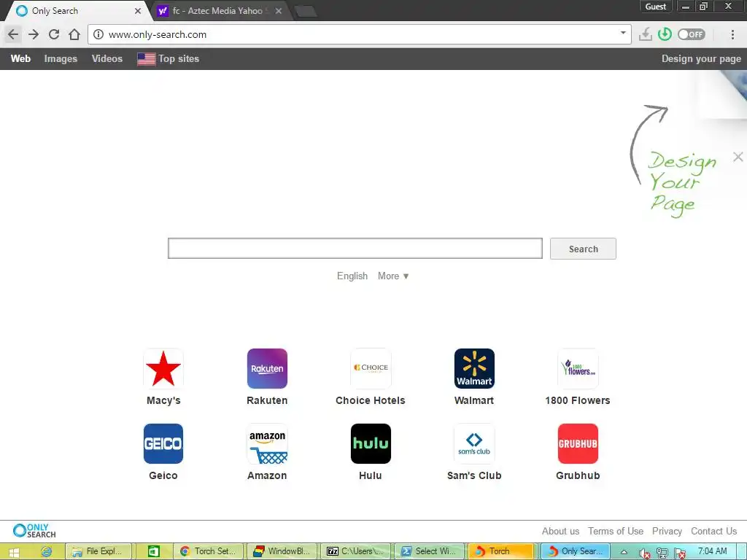
Task: Click the muted volume tray icon
Action: (644, 553)
